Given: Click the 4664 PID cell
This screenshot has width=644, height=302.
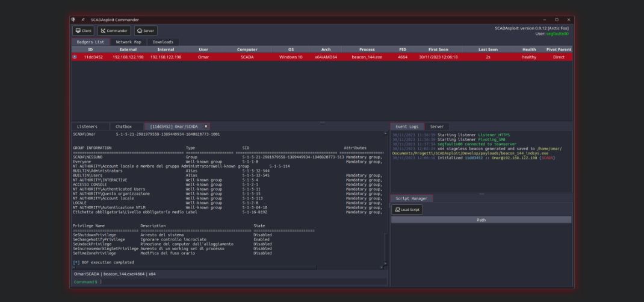Looking at the screenshot, I should [403, 57].
